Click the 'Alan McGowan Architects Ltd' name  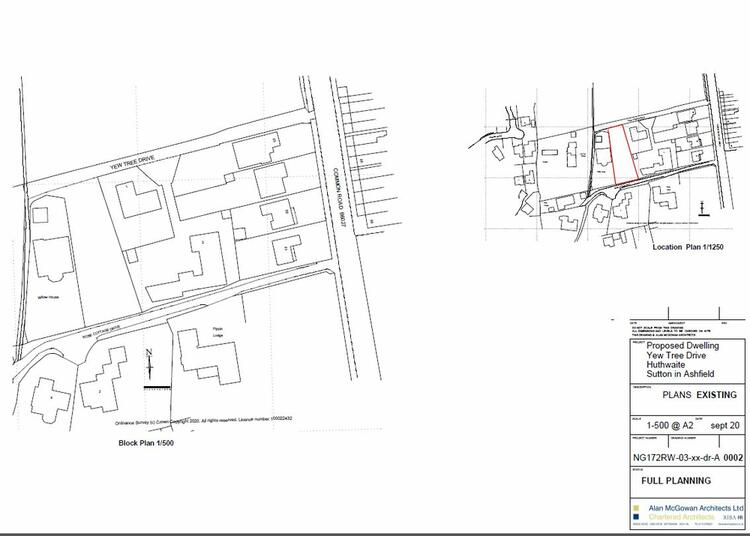pos(697,508)
